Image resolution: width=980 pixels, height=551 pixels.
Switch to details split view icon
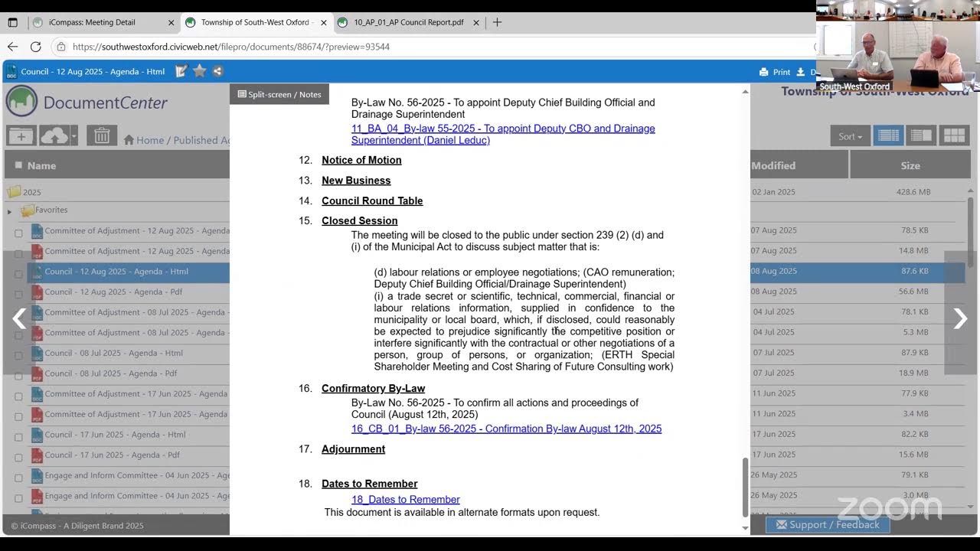tap(921, 136)
